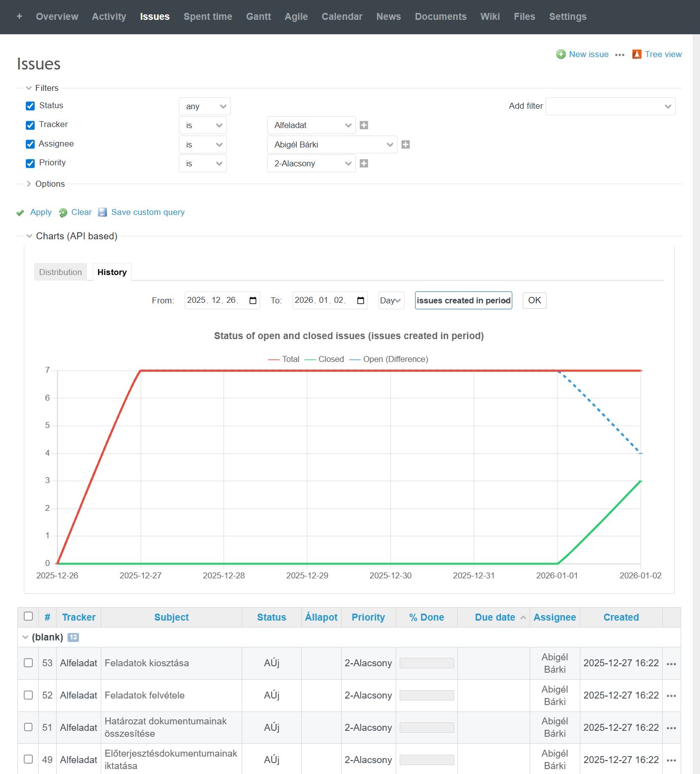Click plus icon next to Alfeladat tracker value
Viewport: 700px width, 774px height.
pyautogui.click(x=364, y=125)
